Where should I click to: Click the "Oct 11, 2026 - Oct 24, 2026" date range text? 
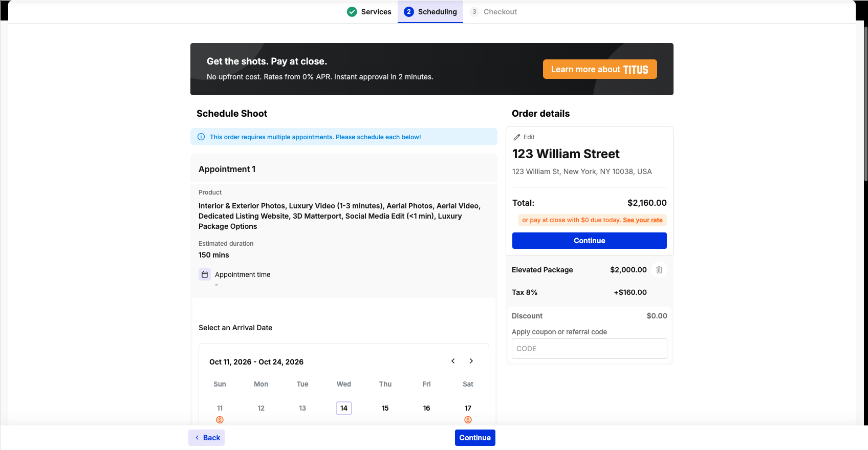256,362
